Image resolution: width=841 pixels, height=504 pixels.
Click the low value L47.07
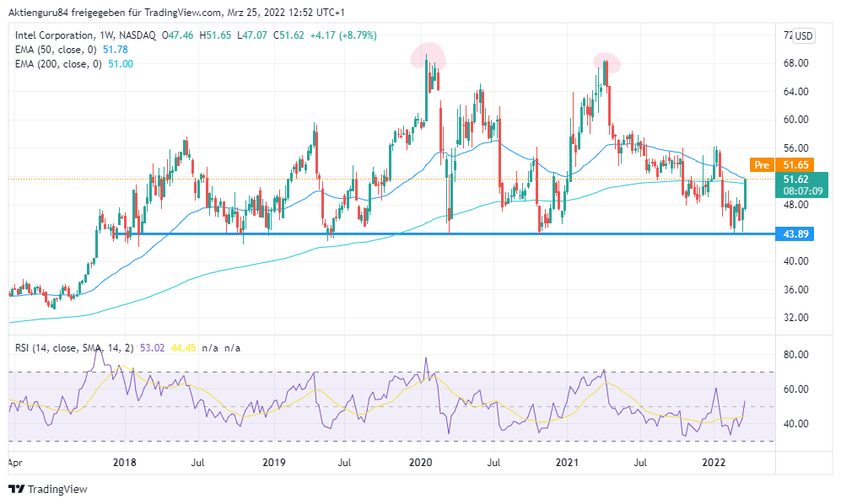tap(251, 35)
